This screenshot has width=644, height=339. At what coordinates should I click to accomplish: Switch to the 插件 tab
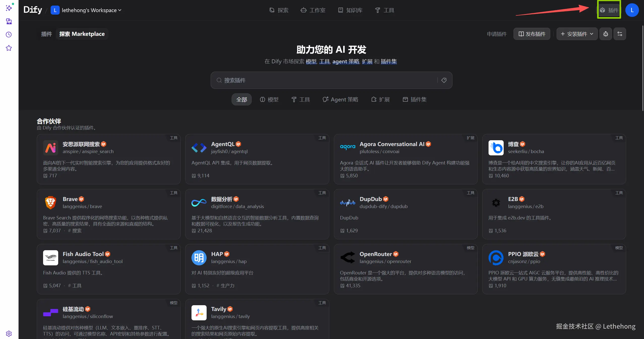click(46, 34)
